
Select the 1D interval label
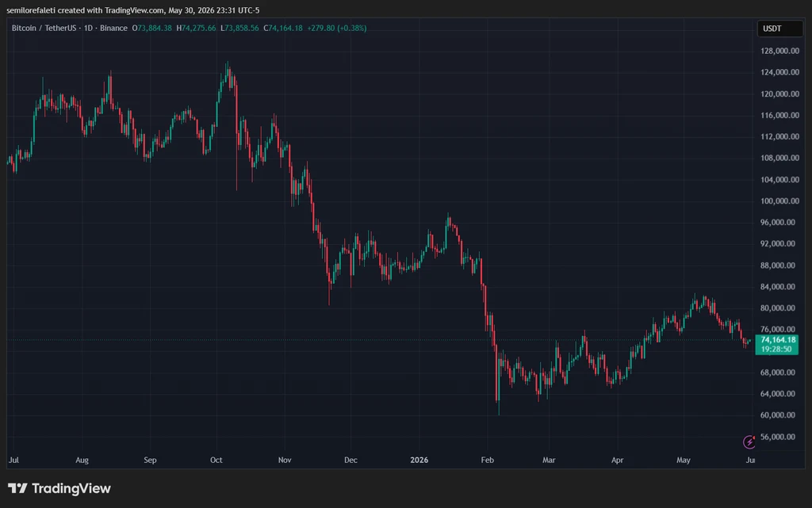point(88,28)
